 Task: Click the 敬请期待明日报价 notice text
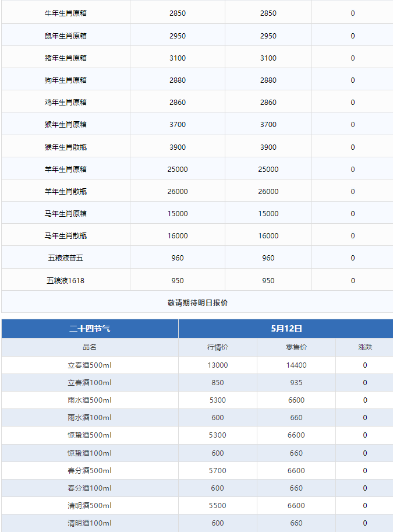pos(198,302)
